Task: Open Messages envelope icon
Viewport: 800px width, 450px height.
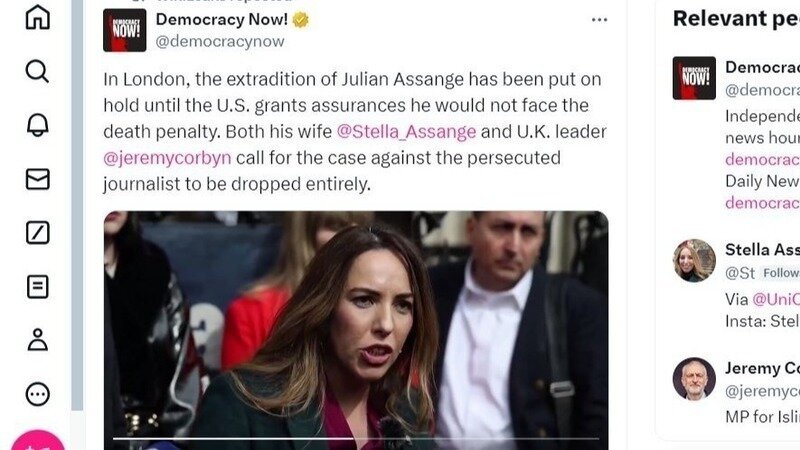Action: 38,179
